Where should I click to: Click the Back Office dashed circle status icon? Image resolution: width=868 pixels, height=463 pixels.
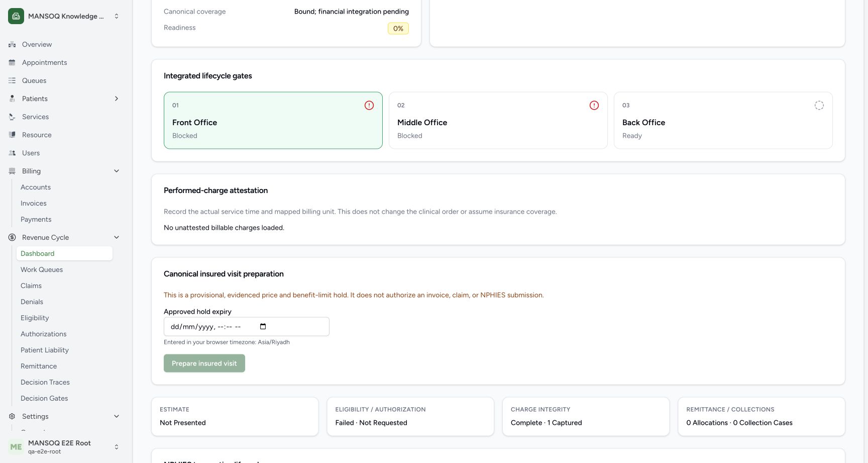coord(819,105)
